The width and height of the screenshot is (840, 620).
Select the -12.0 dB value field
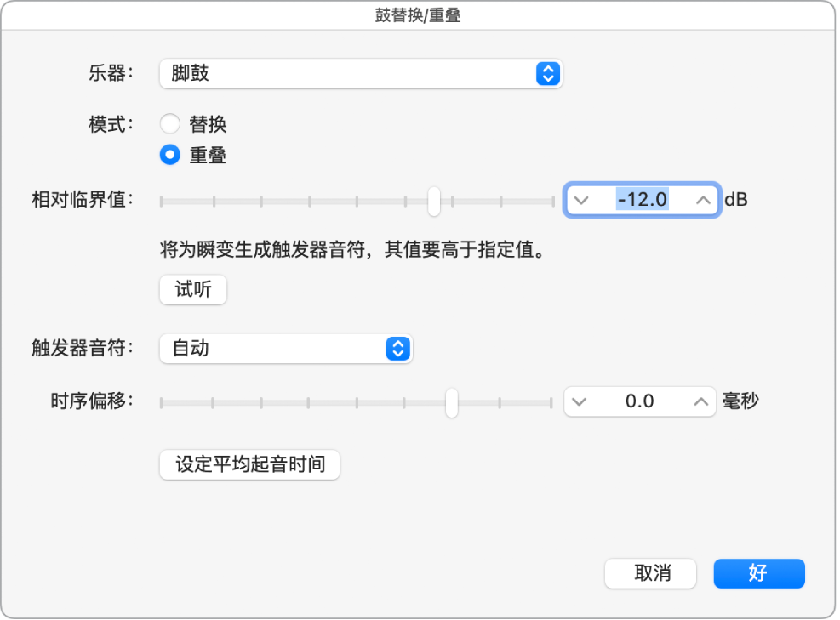point(642,200)
